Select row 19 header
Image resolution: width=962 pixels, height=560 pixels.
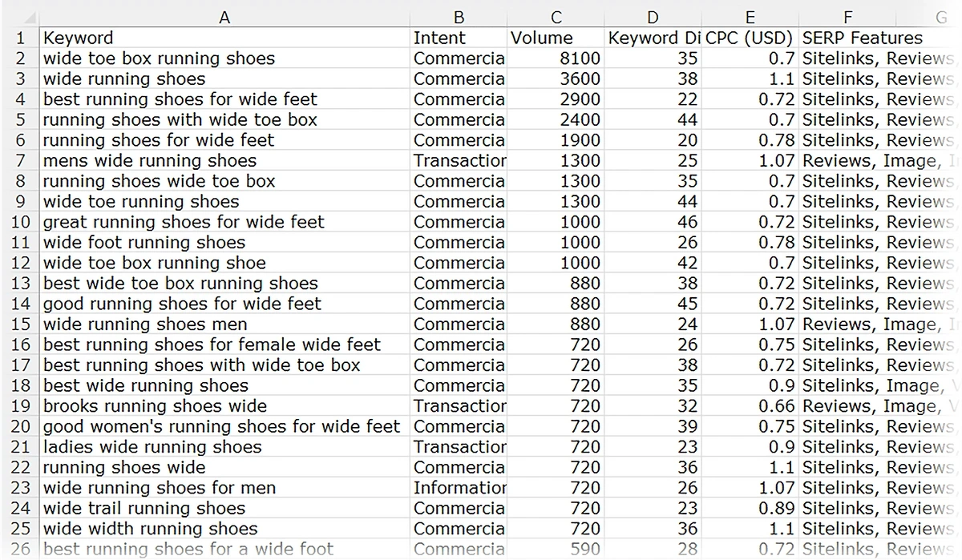coord(19,406)
